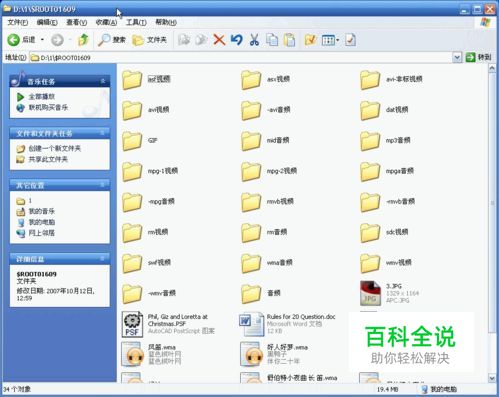Click the grey Forward arrow button
Viewport: 499px width, 397px height.
(57, 40)
